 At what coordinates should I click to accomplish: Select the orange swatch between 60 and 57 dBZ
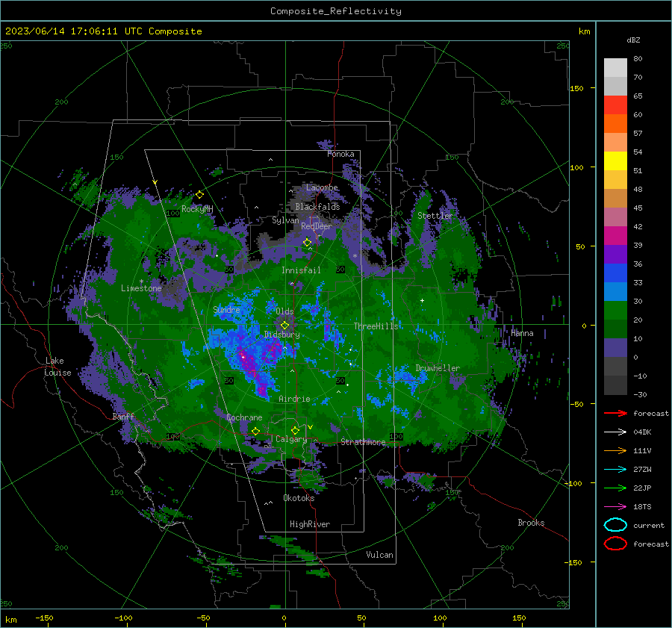(615, 124)
